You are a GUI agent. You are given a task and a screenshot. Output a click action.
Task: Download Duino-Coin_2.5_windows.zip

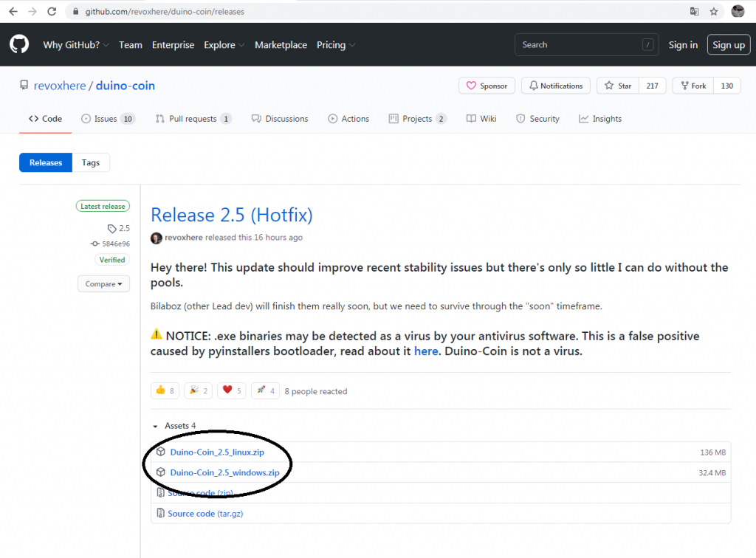(x=224, y=472)
